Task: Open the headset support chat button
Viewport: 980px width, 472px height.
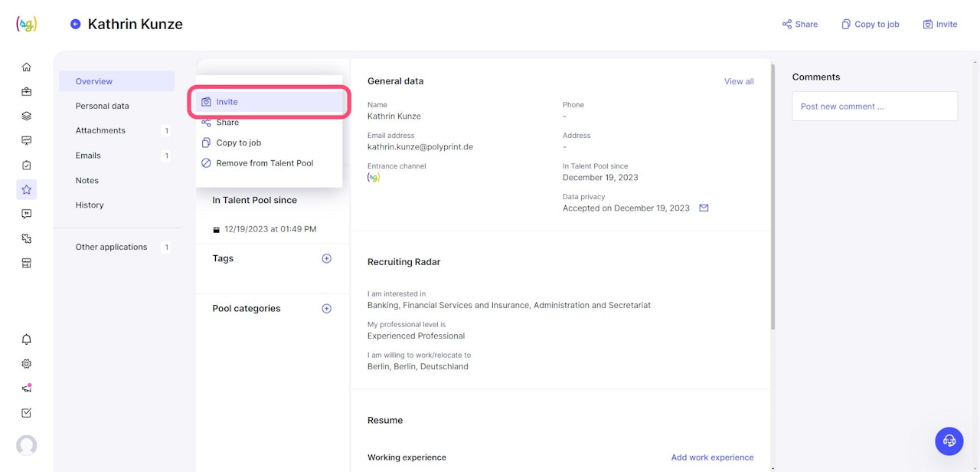Action: (949, 441)
